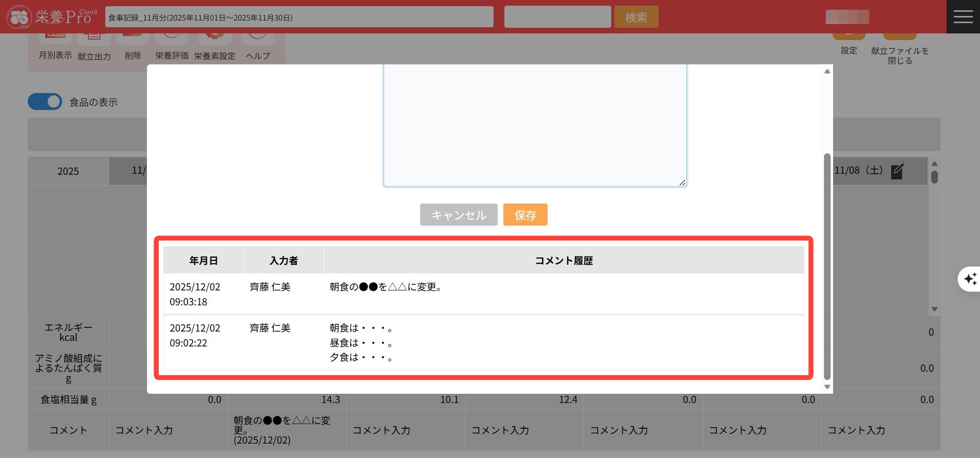
Task: Click the edit icon beside 11/08 (土)
Action: tap(897, 171)
